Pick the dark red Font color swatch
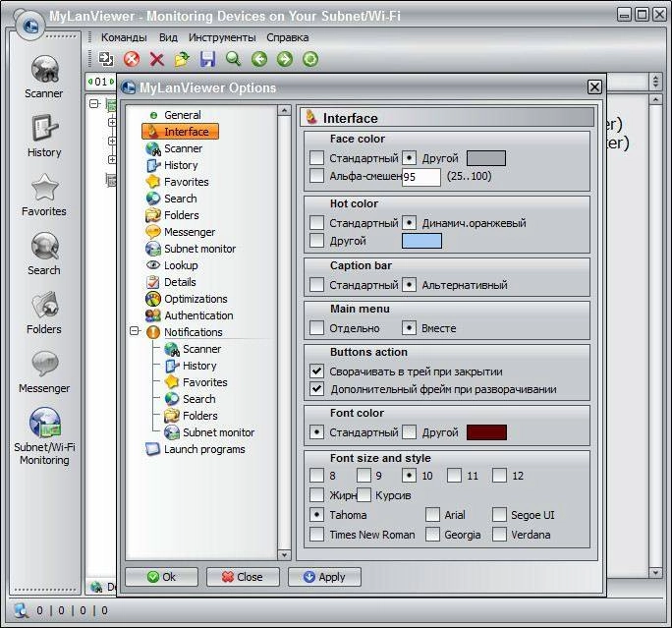Viewport: 672px width, 628px height. coord(486,432)
